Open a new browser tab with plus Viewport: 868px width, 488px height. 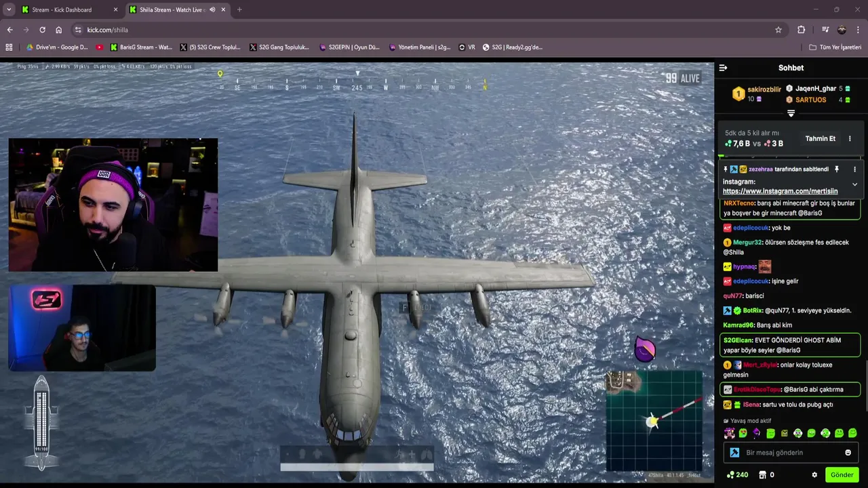point(239,9)
